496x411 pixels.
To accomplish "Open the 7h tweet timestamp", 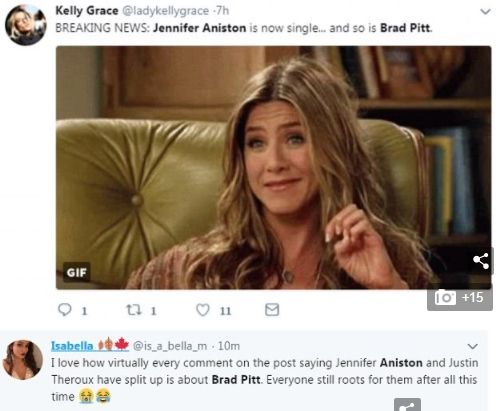I will pyautogui.click(x=222, y=11).
